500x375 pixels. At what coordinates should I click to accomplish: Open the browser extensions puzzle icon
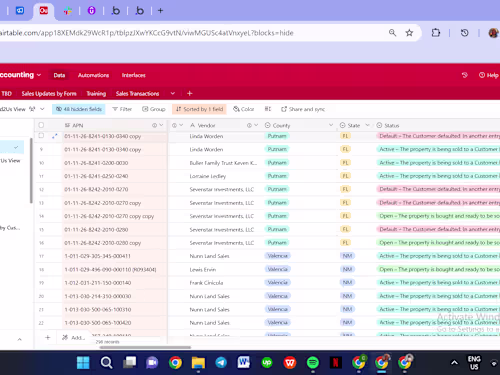[436, 33]
